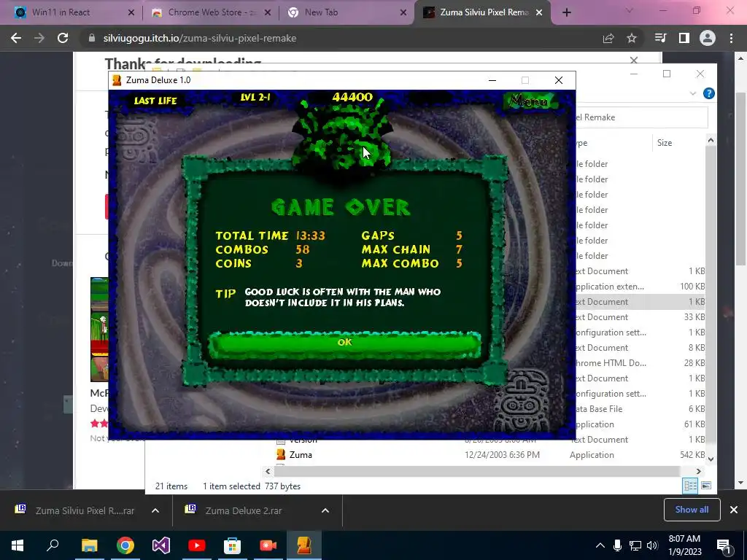Switch File Explorer to details view icon
This screenshot has height=560, width=747.
click(690, 486)
